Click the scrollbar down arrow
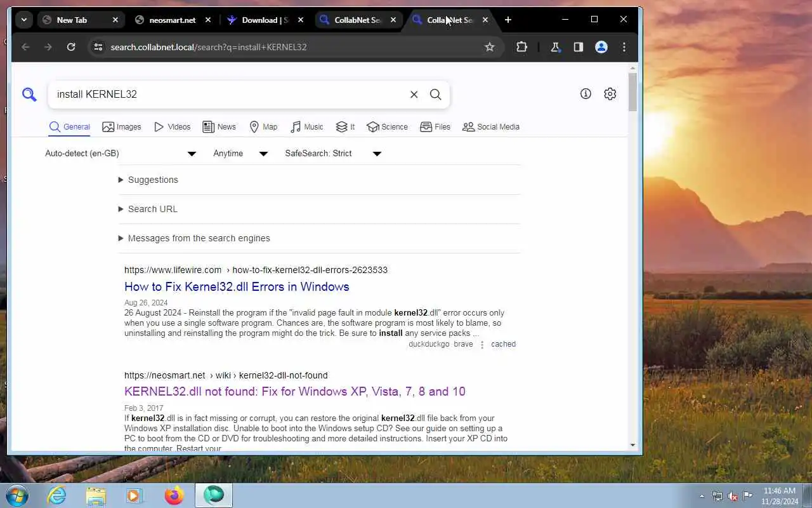Image resolution: width=812 pixels, height=508 pixels. click(x=632, y=445)
